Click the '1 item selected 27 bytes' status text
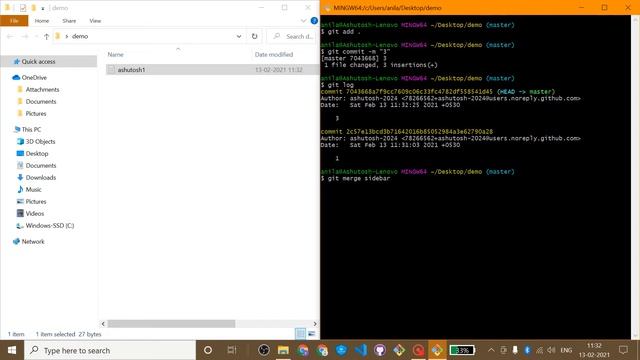 68,334
